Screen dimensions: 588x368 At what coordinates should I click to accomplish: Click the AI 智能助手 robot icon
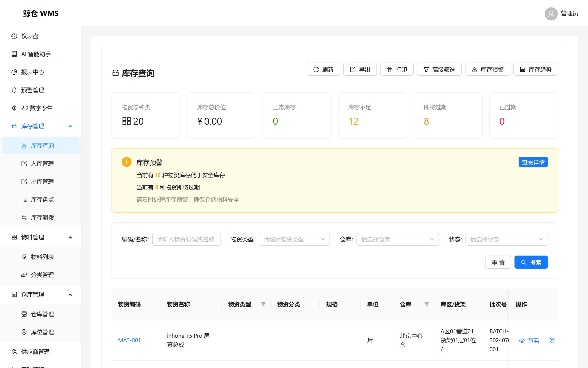click(14, 54)
